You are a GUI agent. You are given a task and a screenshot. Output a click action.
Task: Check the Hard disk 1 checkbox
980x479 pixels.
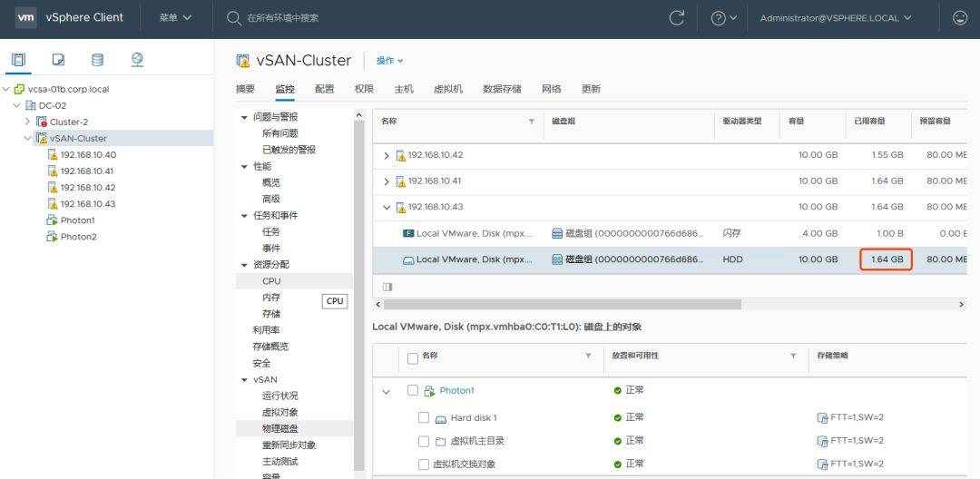pyautogui.click(x=424, y=417)
